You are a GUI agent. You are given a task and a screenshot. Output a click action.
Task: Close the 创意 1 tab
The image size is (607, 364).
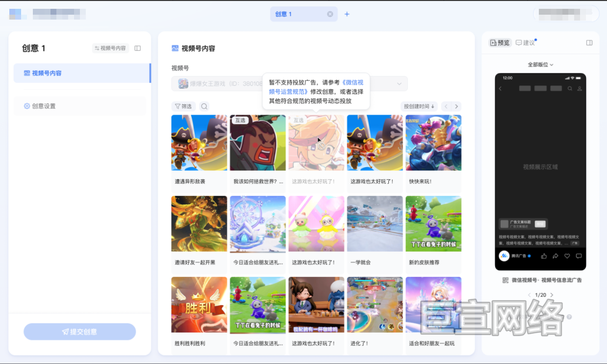point(330,14)
